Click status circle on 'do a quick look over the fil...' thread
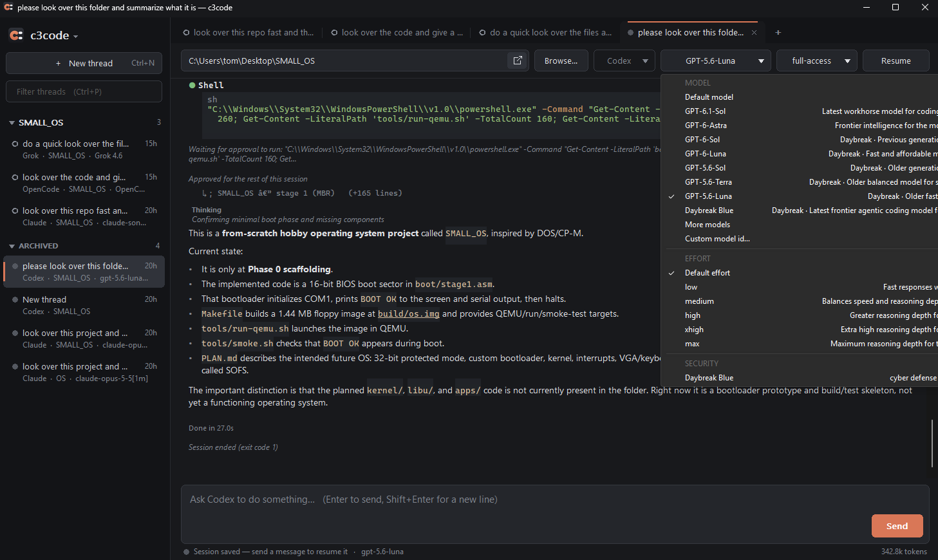Screen dimensions: 938x560 point(15,144)
